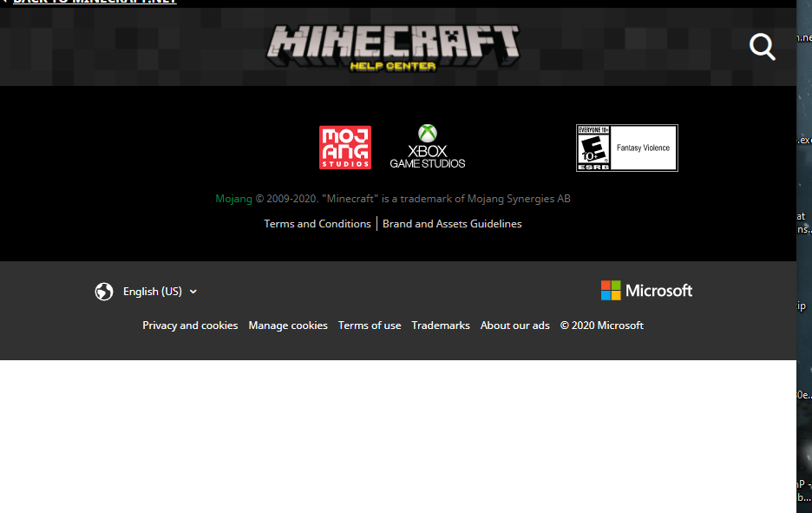812x513 pixels.
Task: Click the Microsoft logo in the footer
Action: [646, 291]
